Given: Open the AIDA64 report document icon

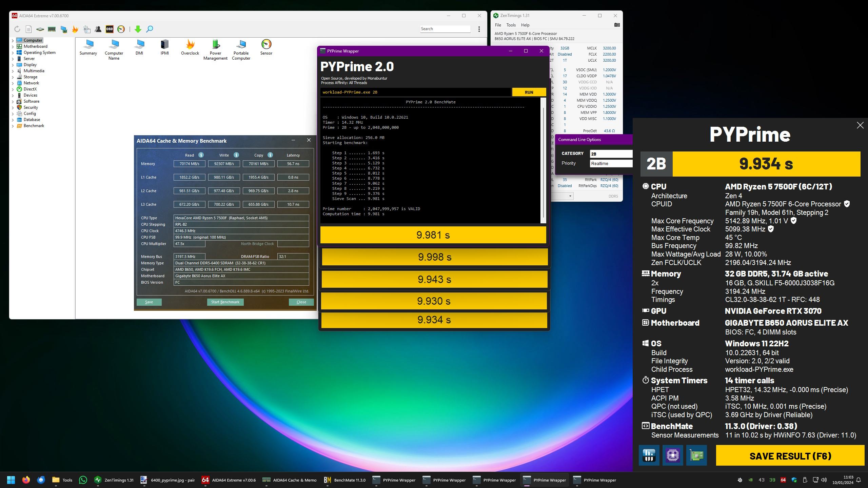Looking at the screenshot, I should [x=29, y=29].
